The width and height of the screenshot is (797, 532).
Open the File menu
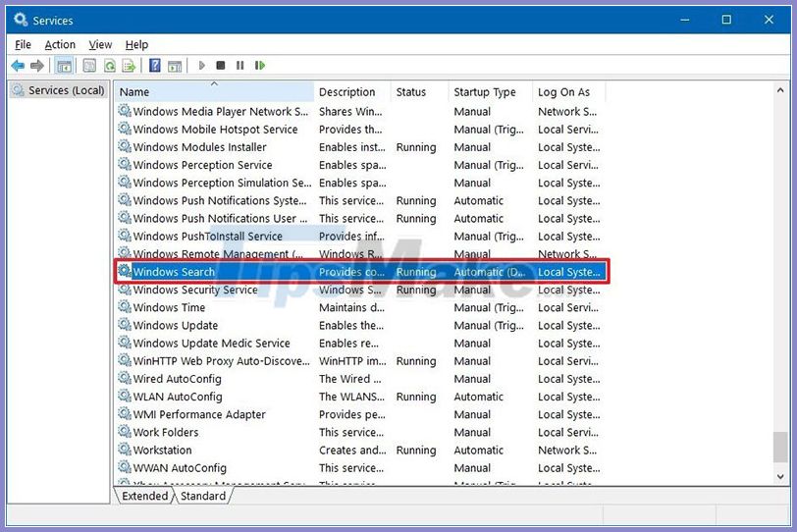[x=23, y=45]
